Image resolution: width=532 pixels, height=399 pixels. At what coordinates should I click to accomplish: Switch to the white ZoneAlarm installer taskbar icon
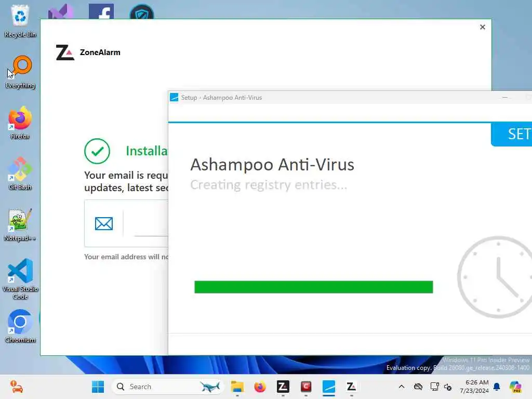352,387
